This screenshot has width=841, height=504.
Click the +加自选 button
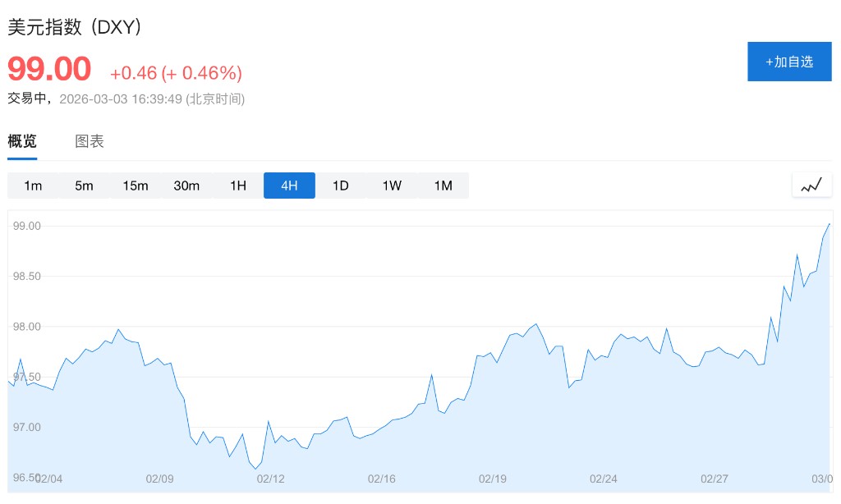click(x=789, y=62)
